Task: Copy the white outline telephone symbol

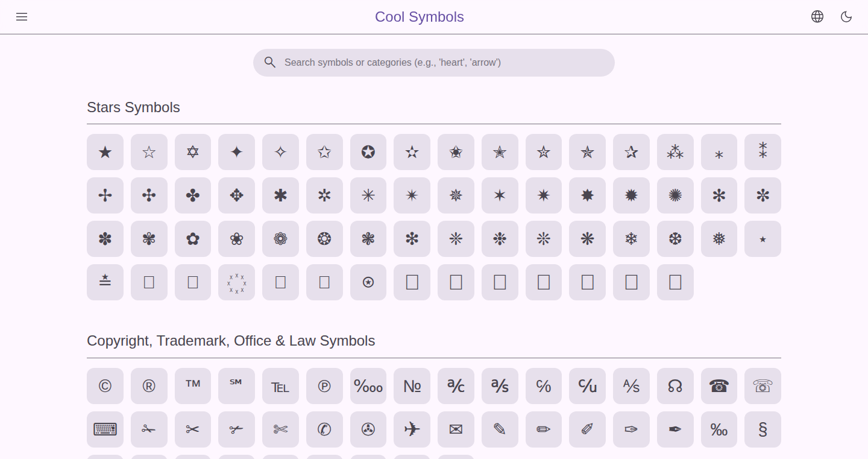Action: [763, 386]
